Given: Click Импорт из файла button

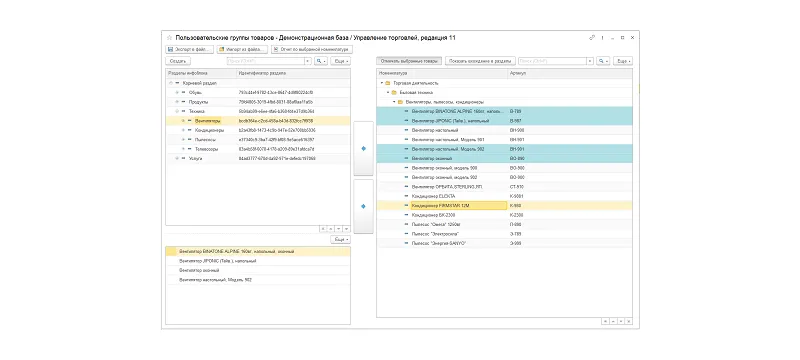Looking at the screenshot, I should tap(242, 49).
